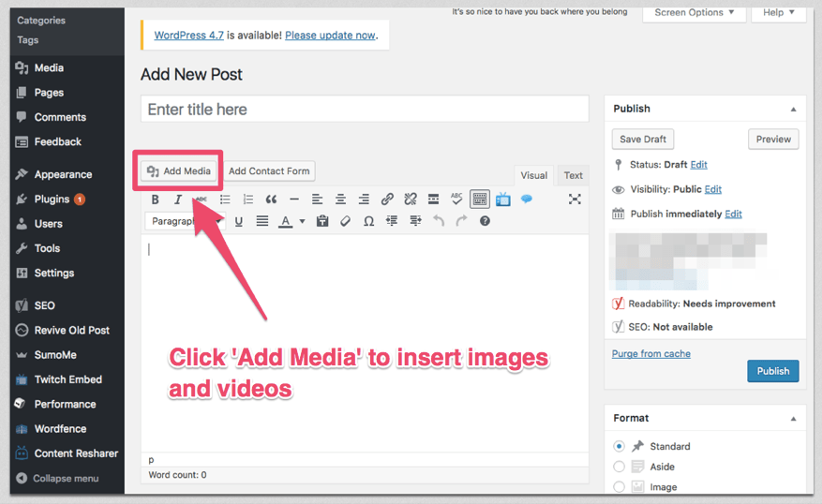This screenshot has height=504, width=822.
Task: Click the Twitch TV embed icon
Action: tap(503, 200)
